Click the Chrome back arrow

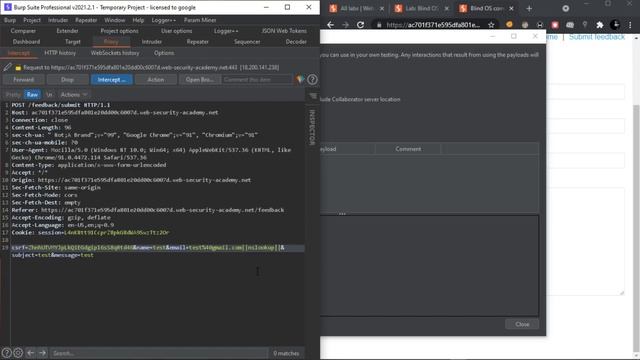click(x=330, y=25)
